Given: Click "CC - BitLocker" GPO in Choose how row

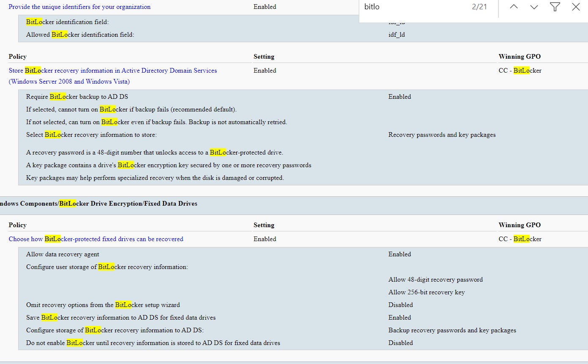Looking at the screenshot, I should pyautogui.click(x=520, y=239).
